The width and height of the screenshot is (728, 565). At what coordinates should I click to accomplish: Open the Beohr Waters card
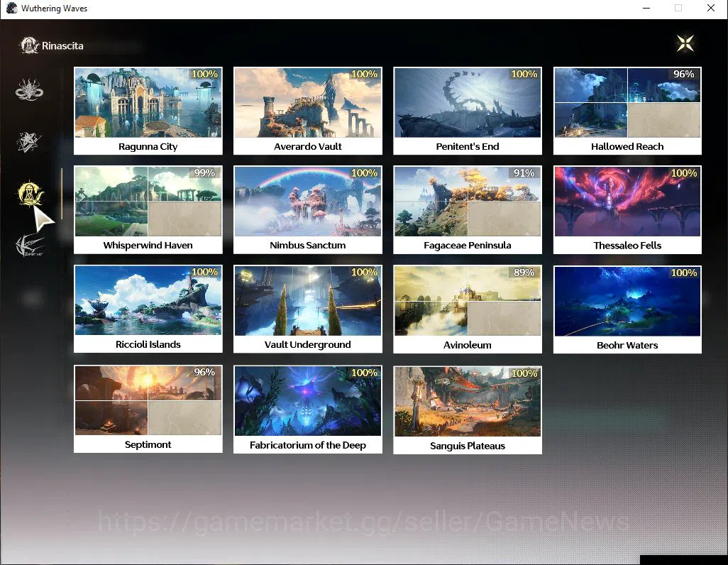pyautogui.click(x=627, y=309)
